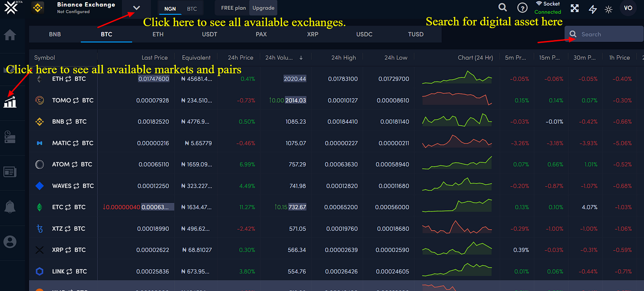Sort by 1h Price column header
This screenshot has height=291, width=644.
tap(619, 57)
